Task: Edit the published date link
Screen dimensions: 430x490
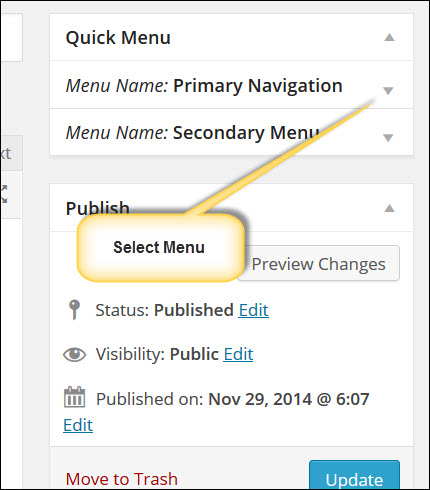Action: coord(78,425)
